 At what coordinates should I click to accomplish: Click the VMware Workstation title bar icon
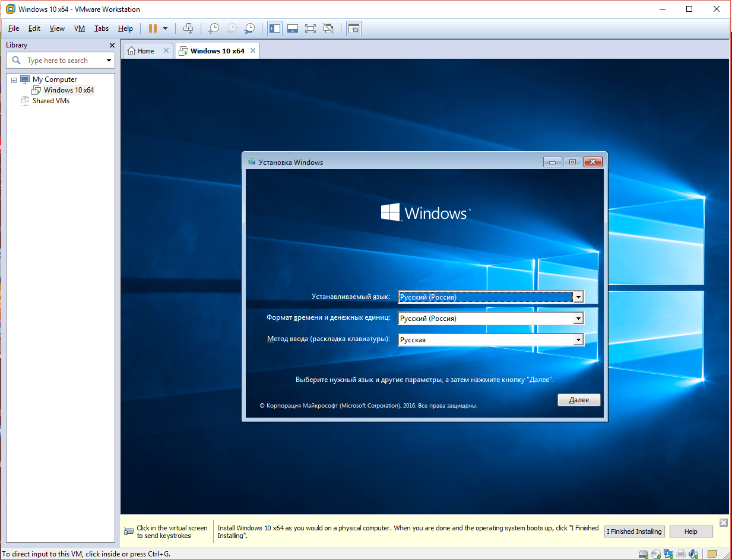[x=10, y=9]
